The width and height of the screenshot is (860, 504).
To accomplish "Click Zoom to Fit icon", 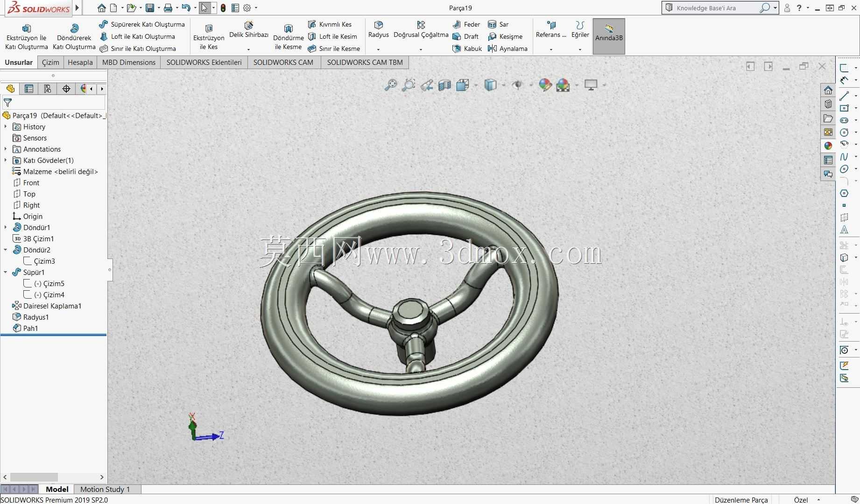I will tap(390, 85).
